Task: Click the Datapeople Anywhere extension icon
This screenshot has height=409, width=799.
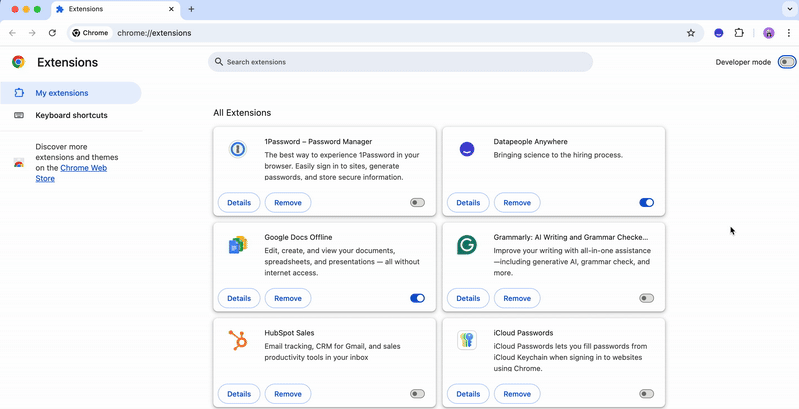Action: 467,149
